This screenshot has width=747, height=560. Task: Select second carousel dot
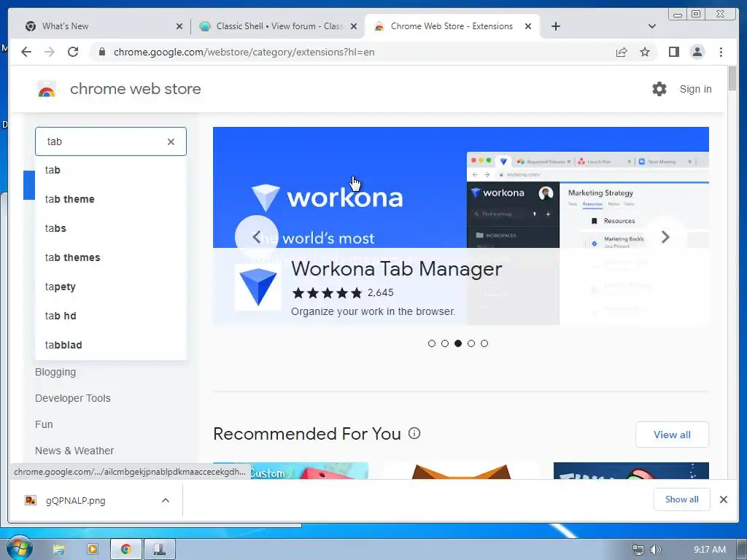point(445,343)
